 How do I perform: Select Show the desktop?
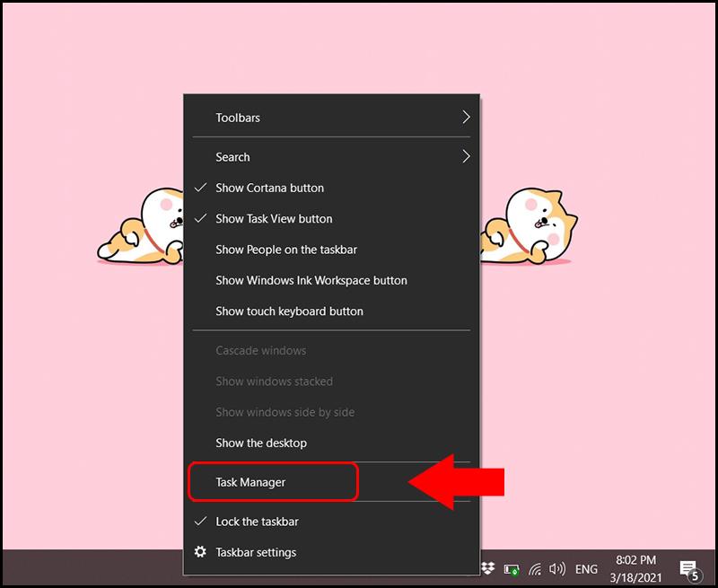tap(261, 443)
